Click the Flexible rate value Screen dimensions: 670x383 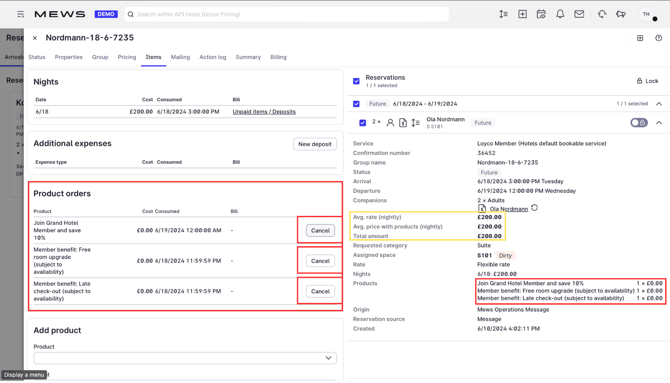(x=494, y=265)
